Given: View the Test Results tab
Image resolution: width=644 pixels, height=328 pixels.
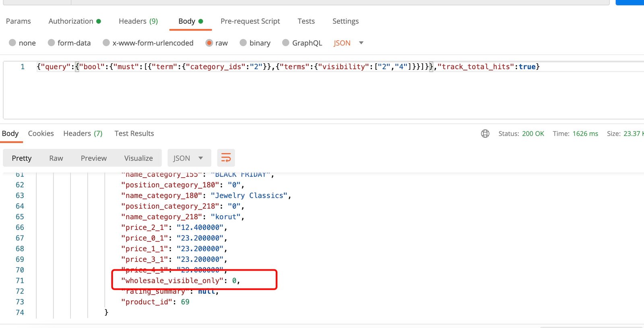Looking at the screenshot, I should point(134,133).
